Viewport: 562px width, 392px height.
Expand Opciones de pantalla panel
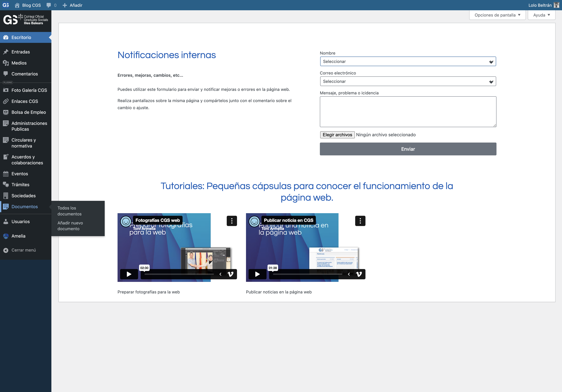coord(497,15)
